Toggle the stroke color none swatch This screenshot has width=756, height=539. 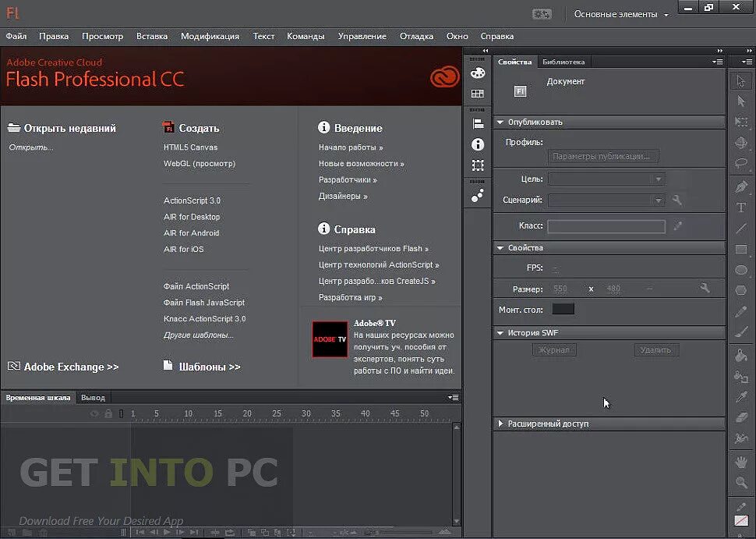[741, 520]
